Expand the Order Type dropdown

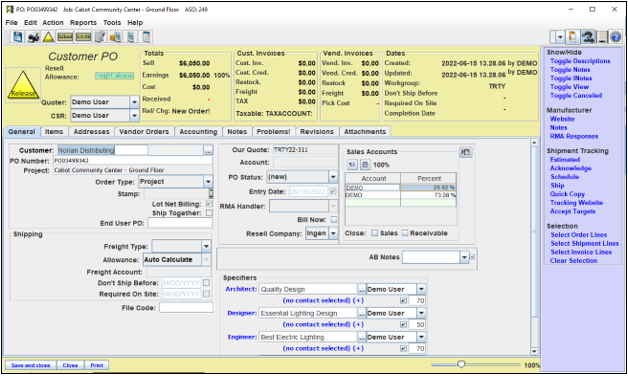[x=208, y=182]
